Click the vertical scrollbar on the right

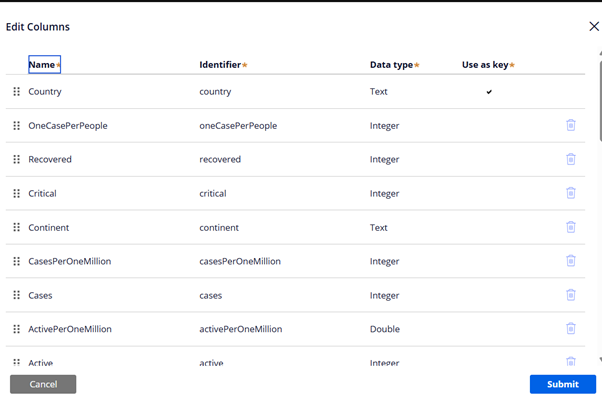click(x=599, y=200)
